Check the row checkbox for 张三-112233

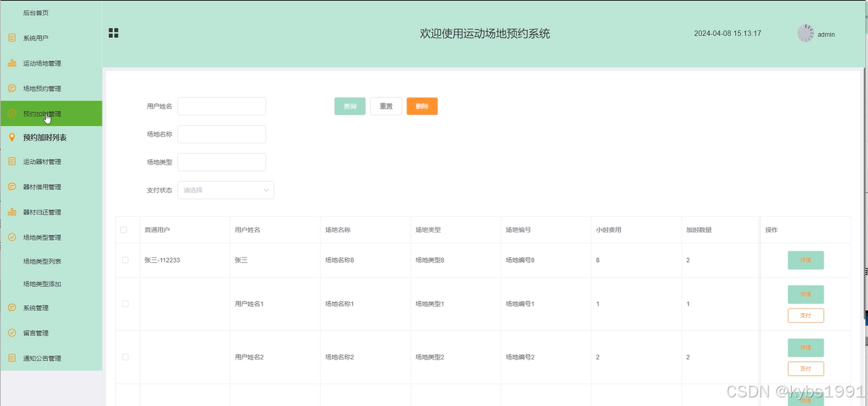(125, 260)
